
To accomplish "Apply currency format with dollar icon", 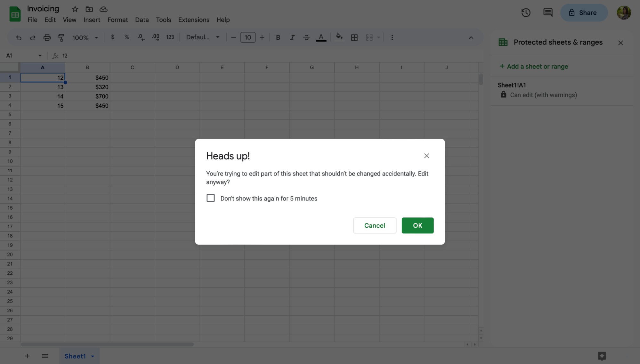I will pos(113,37).
